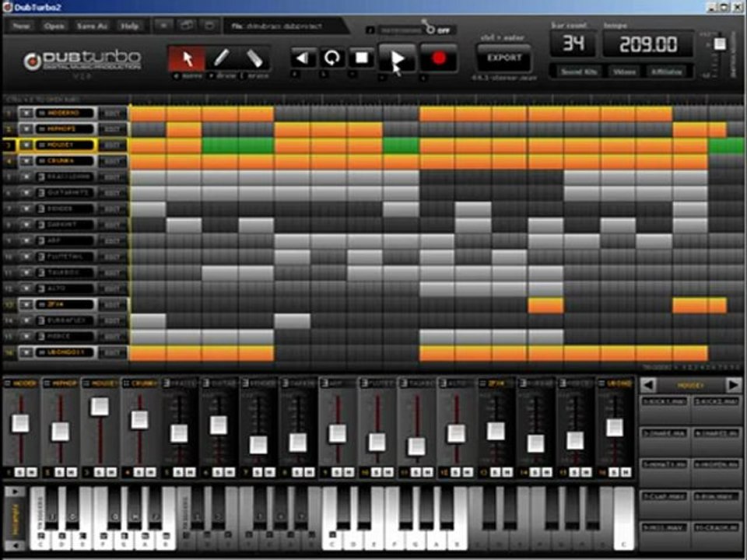The height and width of the screenshot is (560, 747).
Task: Open the Videos tab
Action: [624, 72]
